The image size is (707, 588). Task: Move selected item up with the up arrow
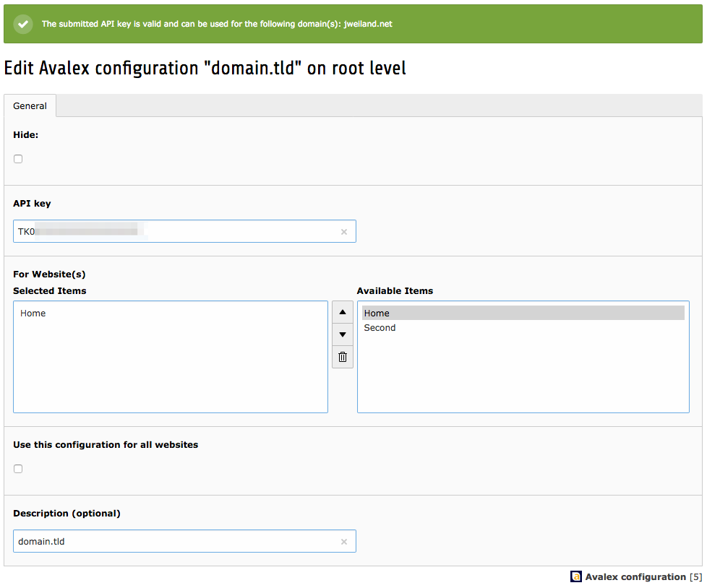[342, 313]
